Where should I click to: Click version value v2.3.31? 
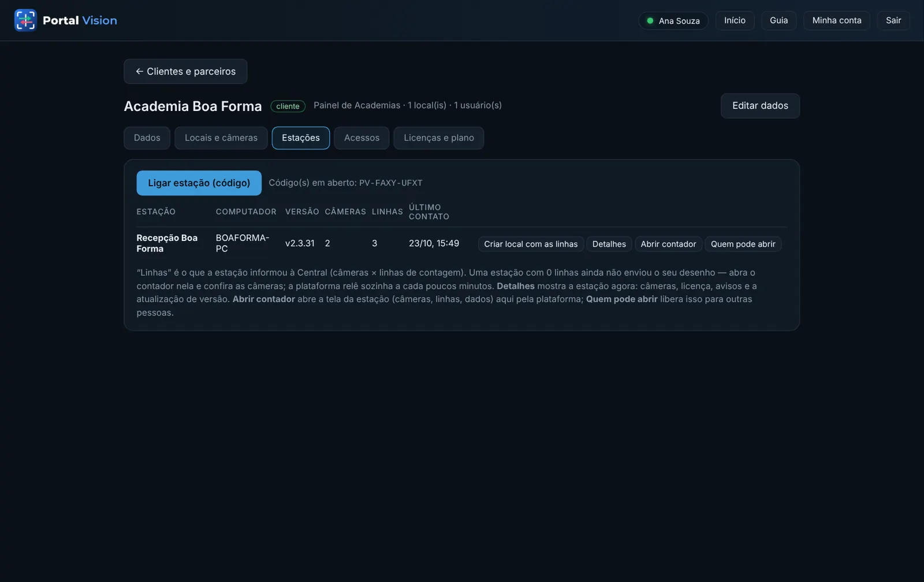pos(300,243)
